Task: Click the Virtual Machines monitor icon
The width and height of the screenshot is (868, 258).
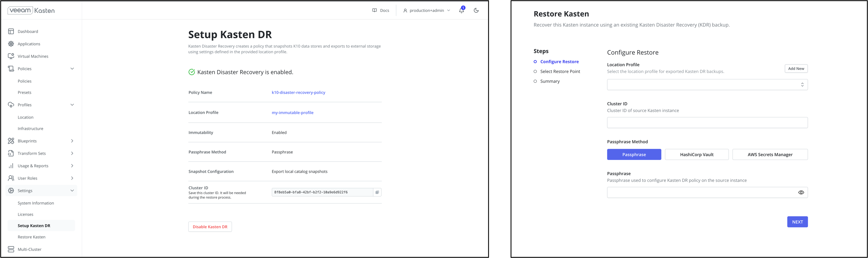Action: point(11,56)
